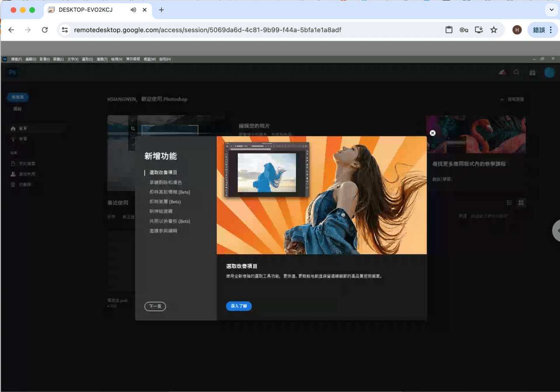Screen dimensions: 560x392
Task: Open the 濾鏡(T) menu
Action: (102, 59)
